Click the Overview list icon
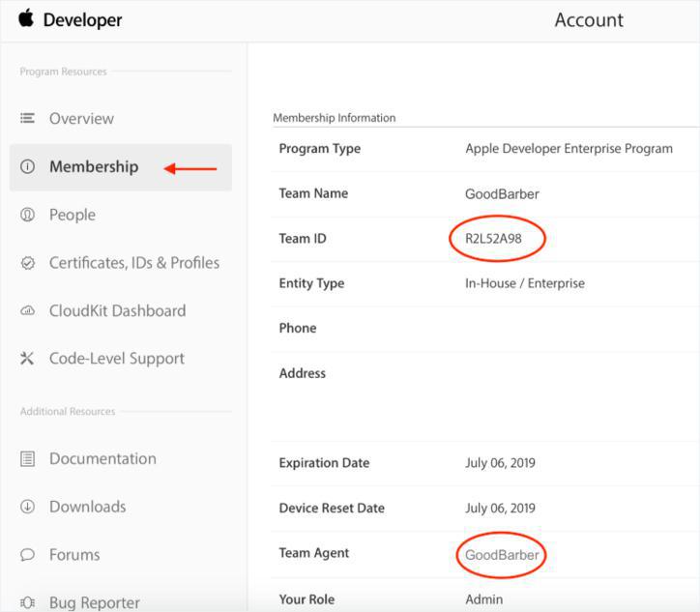Screen dimensions: 700x612 [27, 118]
